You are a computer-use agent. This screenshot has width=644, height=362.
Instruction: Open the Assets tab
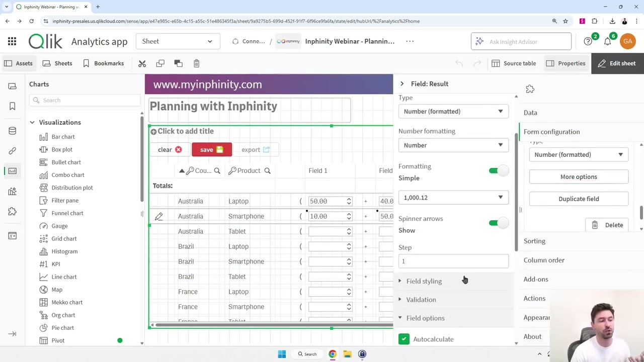click(18, 63)
